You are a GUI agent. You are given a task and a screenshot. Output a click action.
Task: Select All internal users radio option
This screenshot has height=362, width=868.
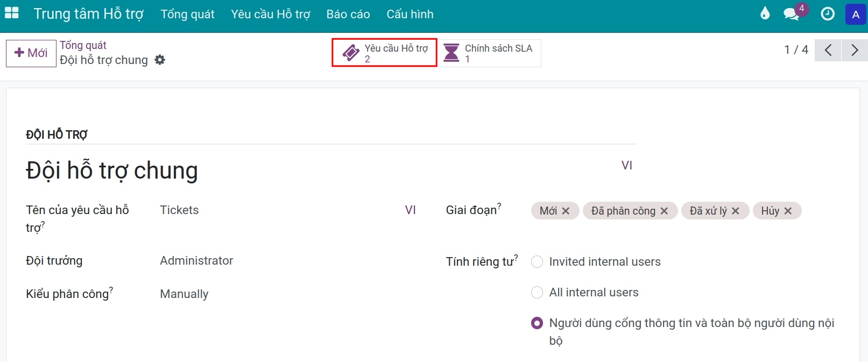click(537, 293)
